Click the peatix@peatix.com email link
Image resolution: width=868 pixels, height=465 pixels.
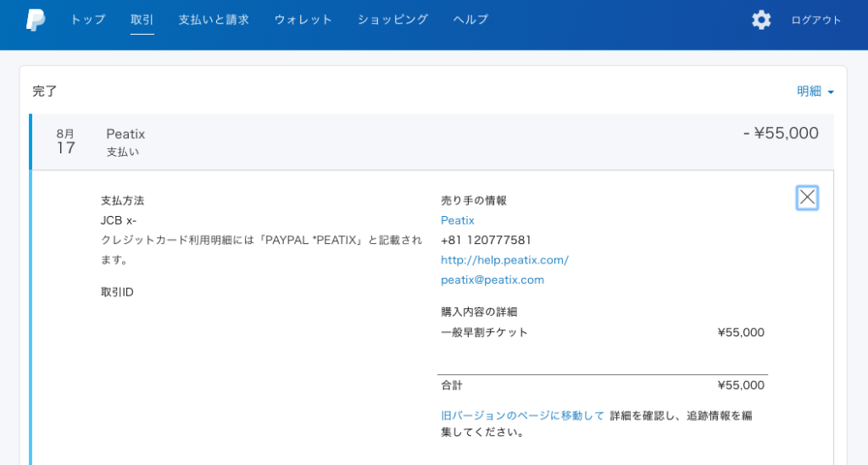pyautogui.click(x=492, y=280)
